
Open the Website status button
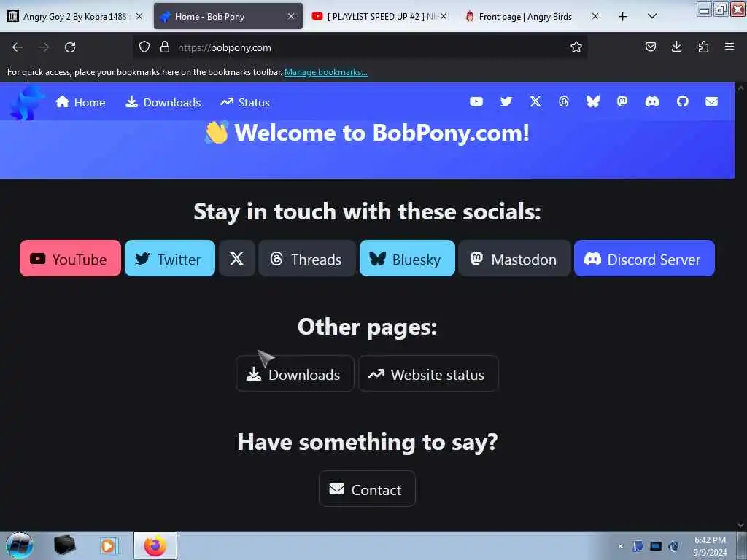point(428,374)
